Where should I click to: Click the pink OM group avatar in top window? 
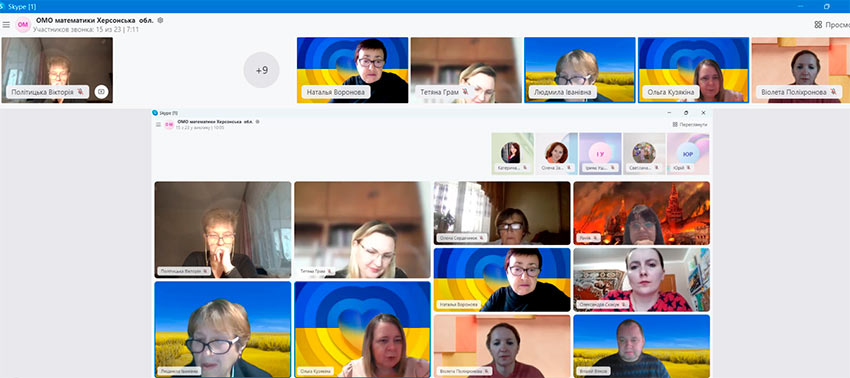(x=23, y=24)
